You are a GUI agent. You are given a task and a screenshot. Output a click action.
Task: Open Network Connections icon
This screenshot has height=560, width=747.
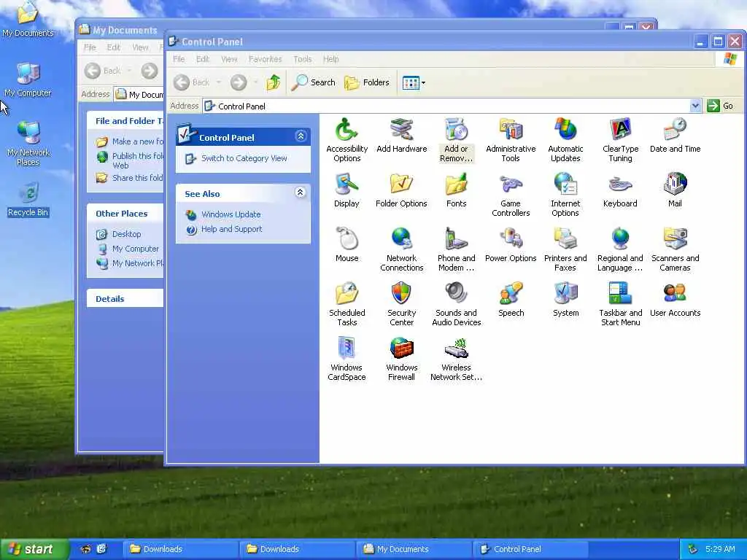[x=402, y=250]
